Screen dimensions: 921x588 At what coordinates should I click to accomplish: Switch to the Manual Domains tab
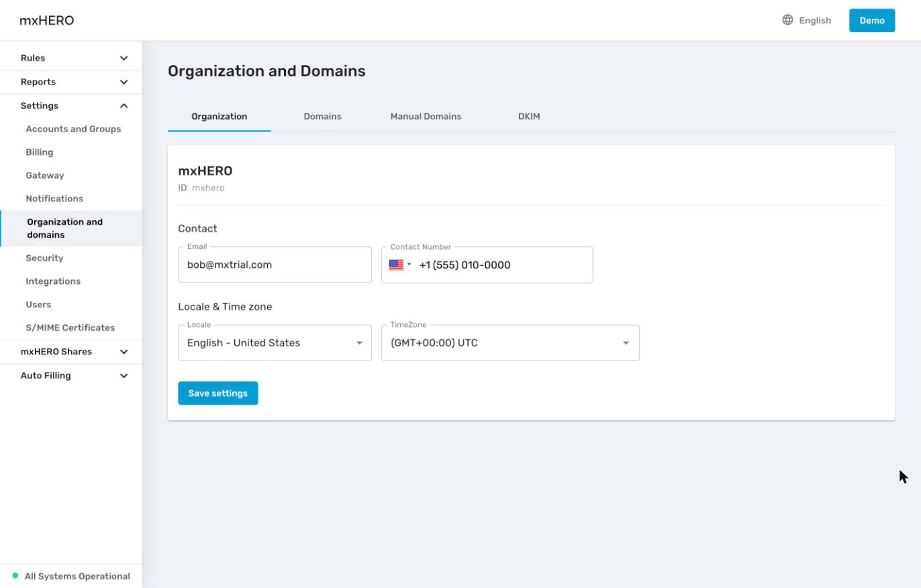[x=426, y=116]
